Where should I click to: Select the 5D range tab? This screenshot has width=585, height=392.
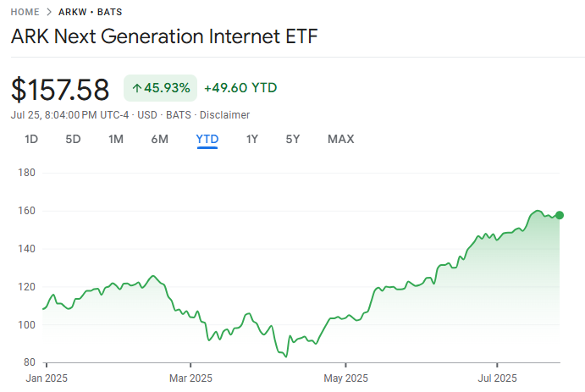point(74,139)
